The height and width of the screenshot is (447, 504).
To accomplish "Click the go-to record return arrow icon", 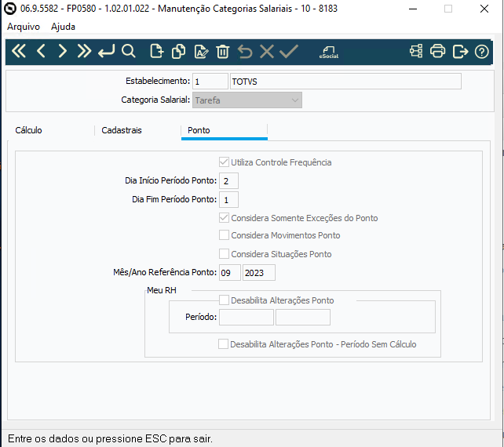I will [x=107, y=52].
